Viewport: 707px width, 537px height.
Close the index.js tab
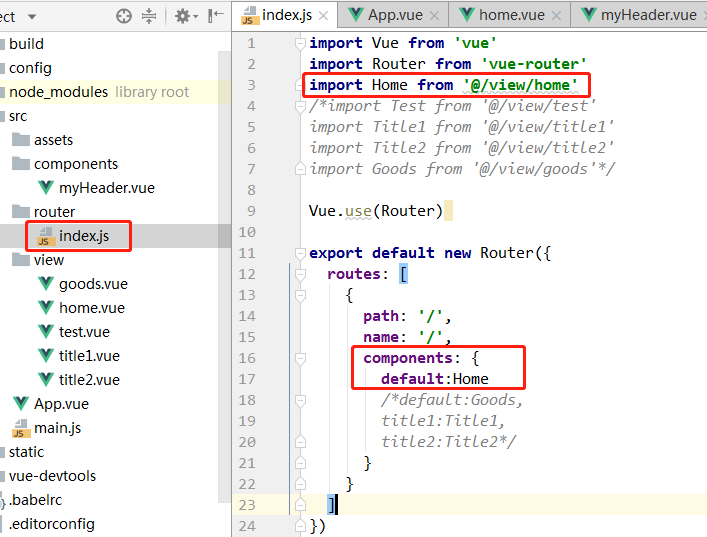point(323,16)
